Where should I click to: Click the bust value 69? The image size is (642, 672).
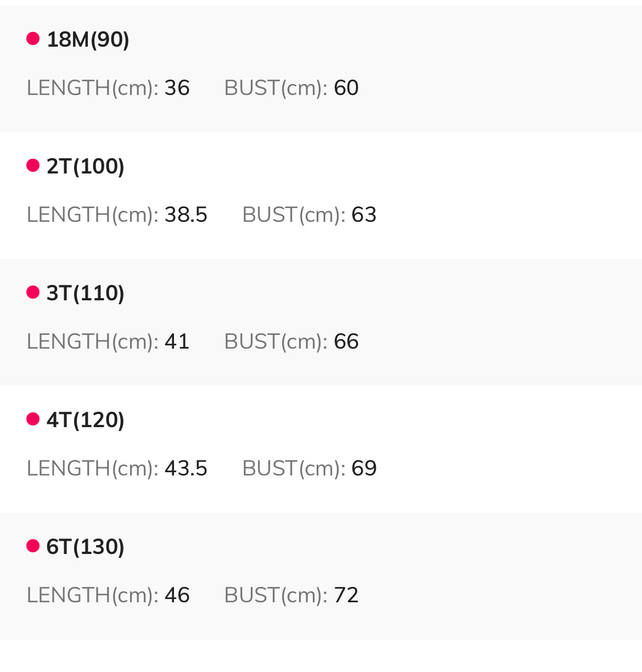[364, 468]
